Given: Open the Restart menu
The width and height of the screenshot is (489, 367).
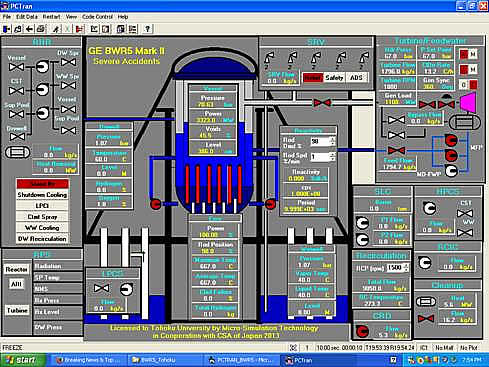Looking at the screenshot, I should (x=51, y=17).
